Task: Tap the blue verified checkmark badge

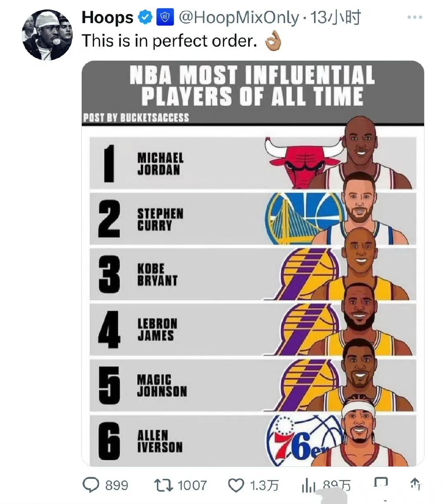Action: point(145,18)
